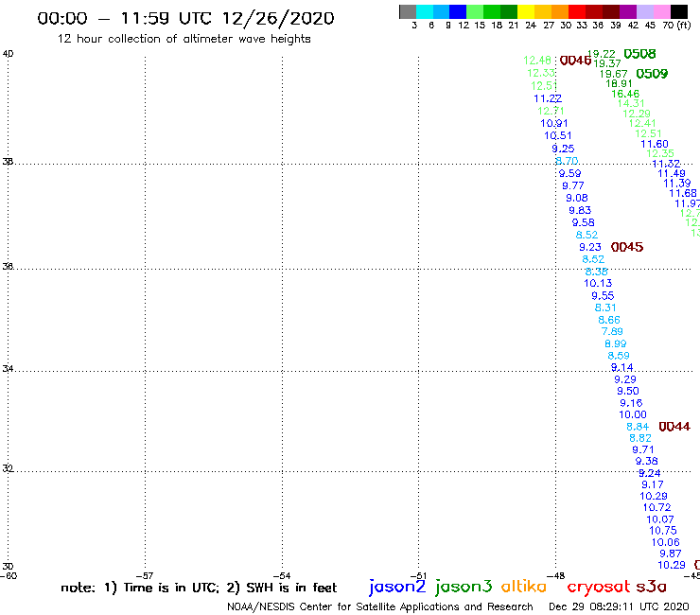Click the wave height value 19.22
This screenshot has height=615, width=700.
(x=602, y=54)
